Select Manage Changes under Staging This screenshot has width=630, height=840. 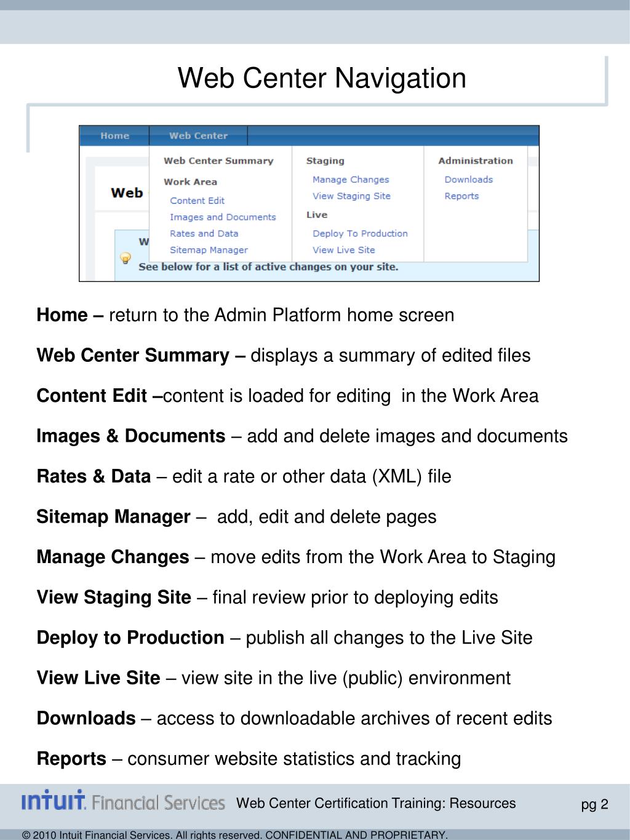pos(351,180)
